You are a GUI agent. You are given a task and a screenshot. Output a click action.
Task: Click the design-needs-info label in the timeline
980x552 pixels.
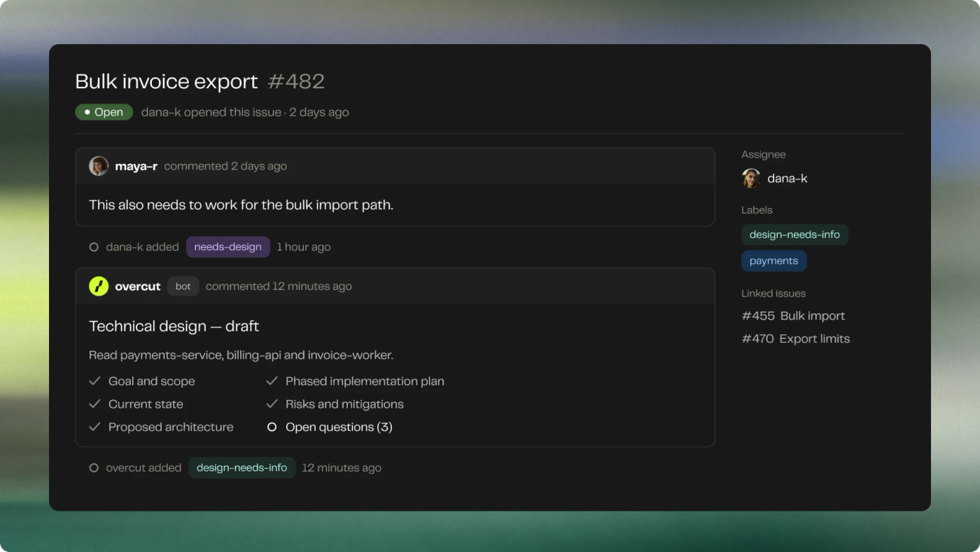click(x=241, y=467)
